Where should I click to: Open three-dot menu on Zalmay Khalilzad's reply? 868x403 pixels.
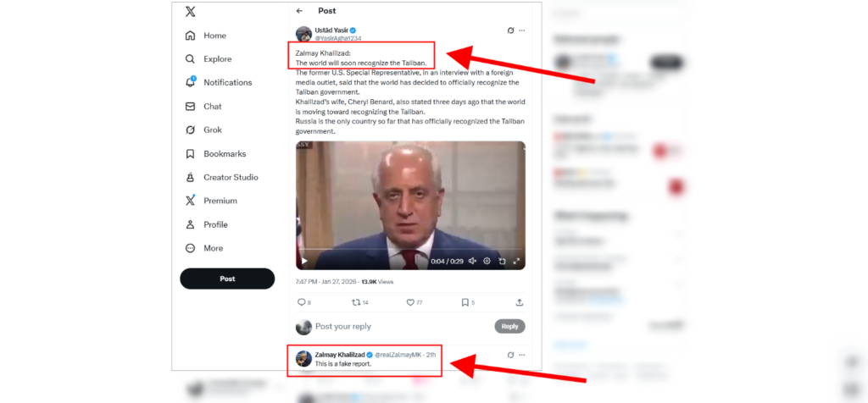point(521,355)
